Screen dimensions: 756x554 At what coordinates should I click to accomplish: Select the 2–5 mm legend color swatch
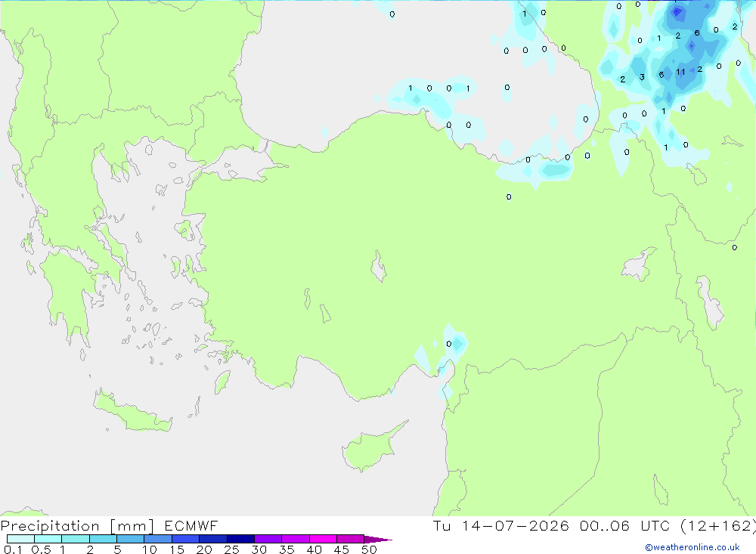[x=103, y=539]
